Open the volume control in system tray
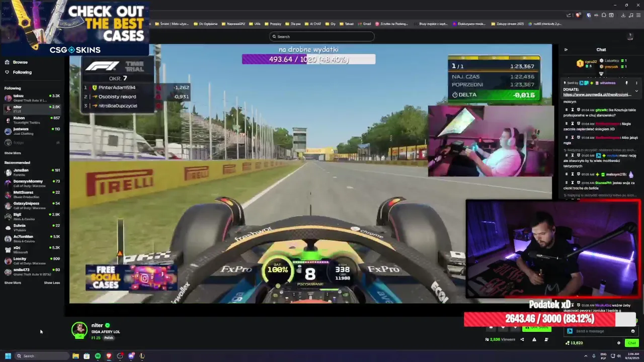Image resolution: width=644 pixels, height=362 pixels. pyautogui.click(x=618, y=356)
